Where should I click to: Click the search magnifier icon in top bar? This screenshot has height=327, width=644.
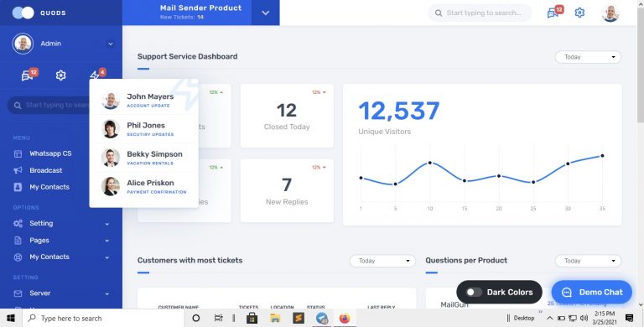pos(439,13)
